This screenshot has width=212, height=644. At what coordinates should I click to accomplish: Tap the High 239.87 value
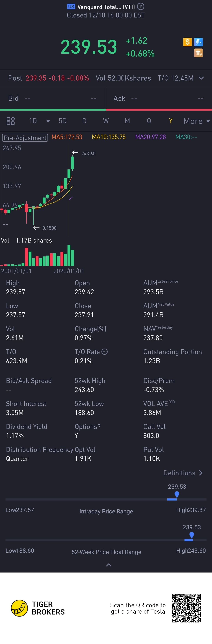[16, 292]
